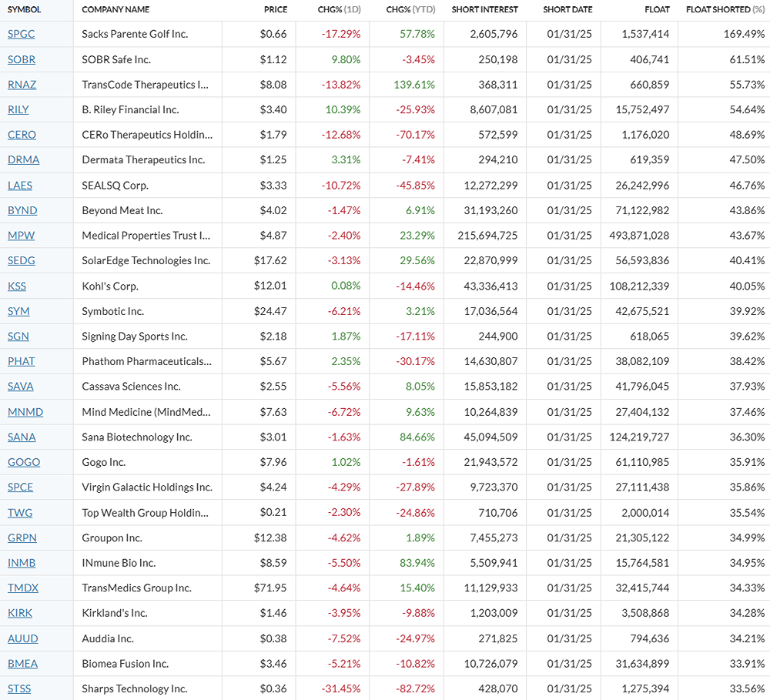Open the BMEA ticker link
770x700 pixels.
22,663
